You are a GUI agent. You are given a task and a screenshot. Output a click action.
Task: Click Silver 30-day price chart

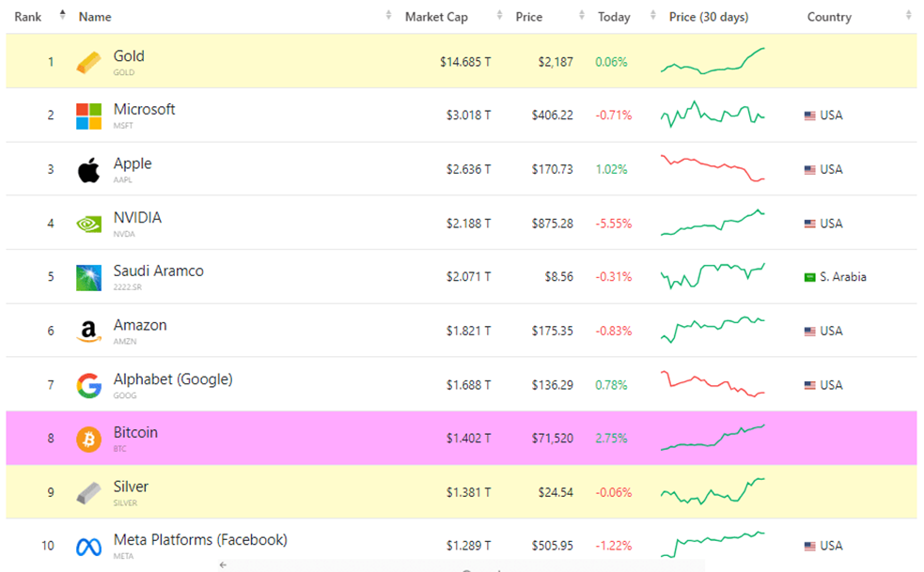pyautogui.click(x=713, y=491)
